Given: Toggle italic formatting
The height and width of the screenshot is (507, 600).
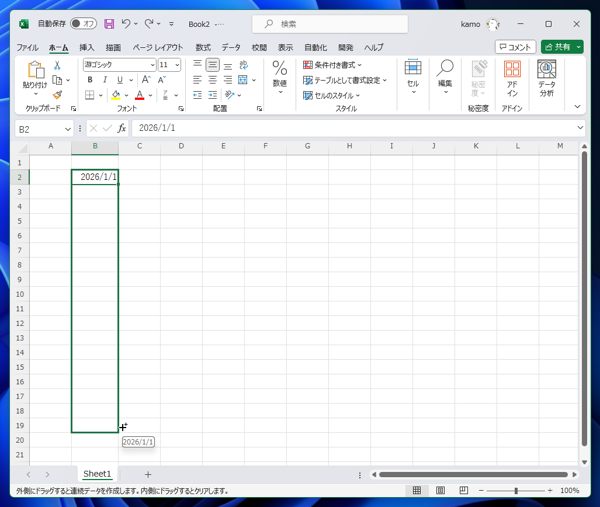Looking at the screenshot, I should pyautogui.click(x=105, y=80).
